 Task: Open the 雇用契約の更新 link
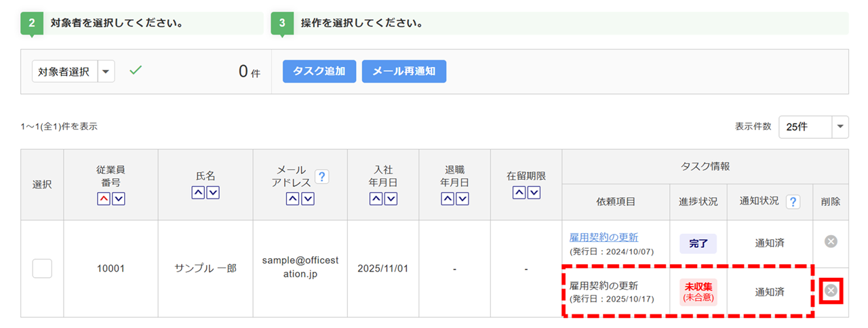(x=604, y=237)
